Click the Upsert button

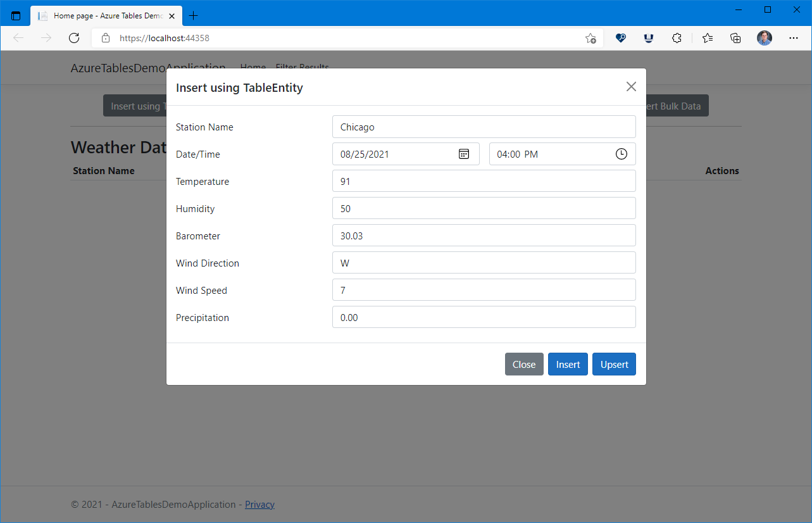tap(614, 364)
